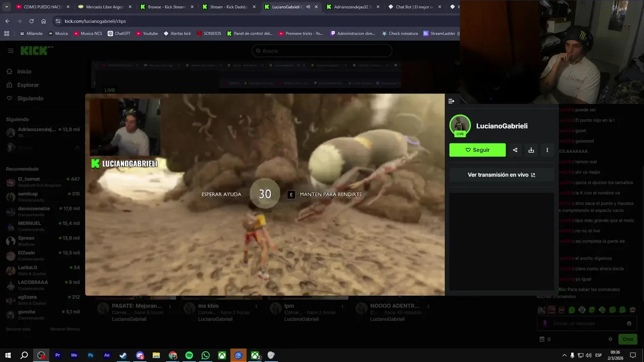Open Windows Start menu
The height and width of the screenshot is (362, 644).
pos(8,355)
